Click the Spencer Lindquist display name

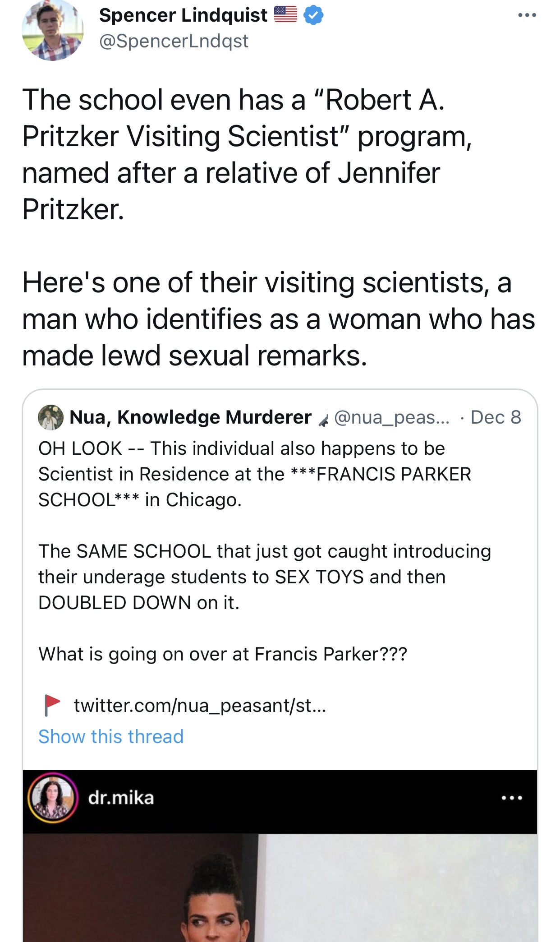click(x=183, y=15)
